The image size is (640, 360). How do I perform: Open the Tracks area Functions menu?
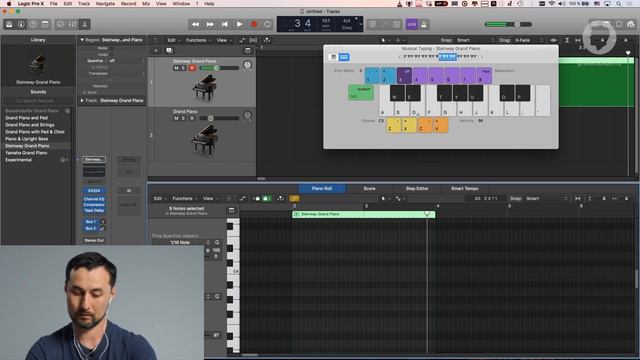click(198, 40)
